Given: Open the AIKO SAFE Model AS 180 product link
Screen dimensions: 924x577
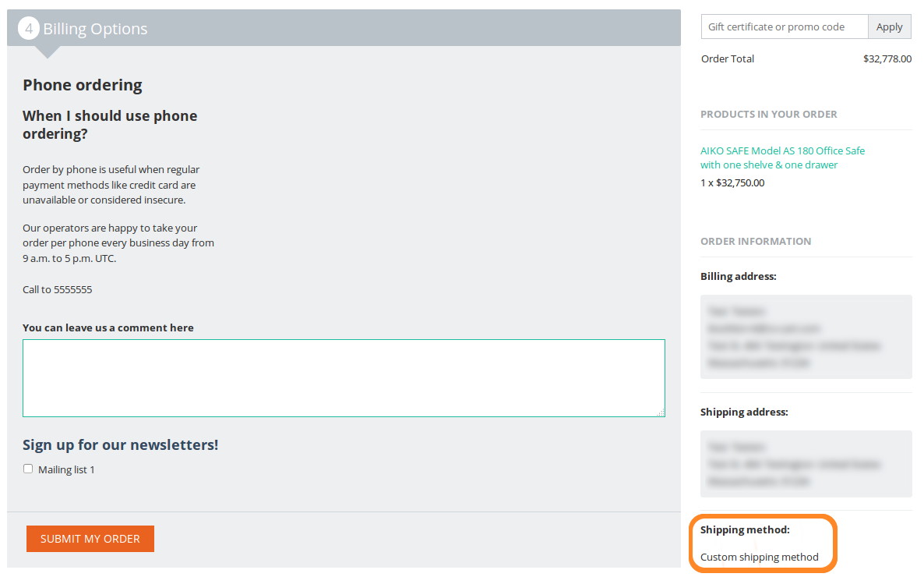Looking at the screenshot, I should coord(782,158).
